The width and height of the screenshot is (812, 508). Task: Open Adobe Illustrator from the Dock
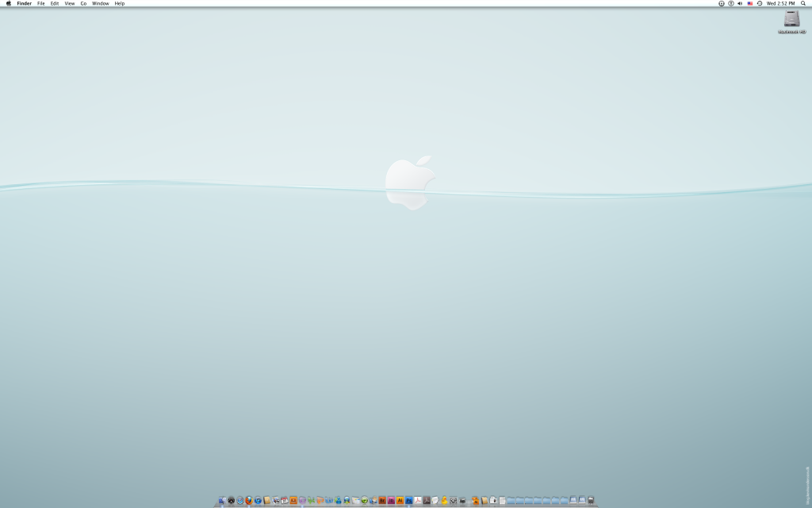point(400,501)
